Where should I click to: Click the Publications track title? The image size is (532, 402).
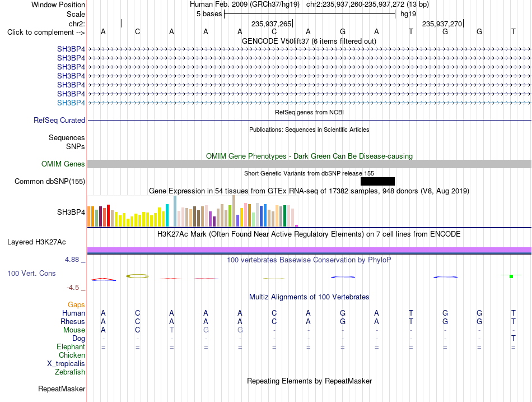pos(309,130)
